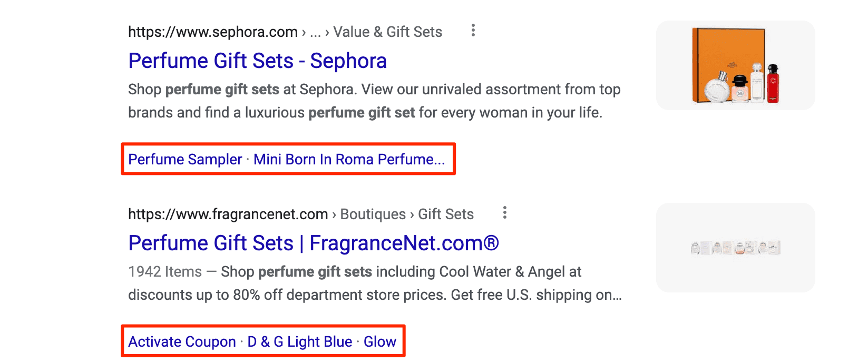This screenshot has height=362, width=868.
Task: Open Perfume Gift Sets | FragranceNet.com result
Action: 314,243
